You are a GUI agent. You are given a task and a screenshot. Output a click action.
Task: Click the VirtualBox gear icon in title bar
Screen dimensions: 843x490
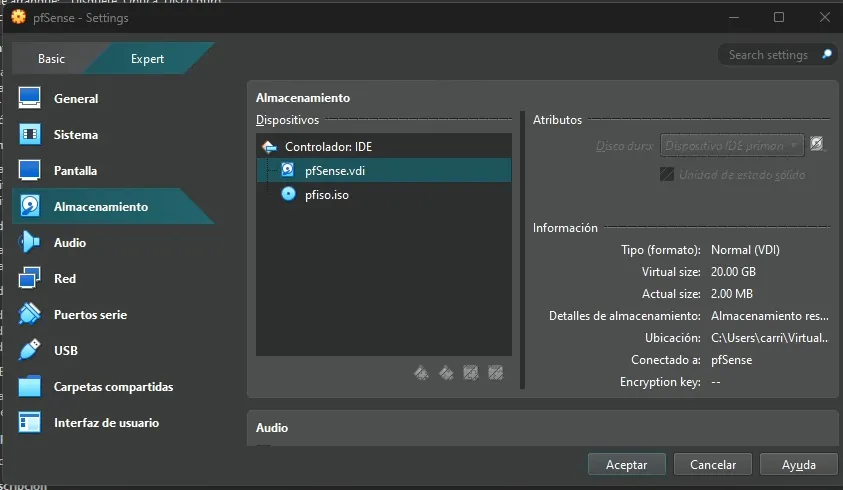coord(19,17)
